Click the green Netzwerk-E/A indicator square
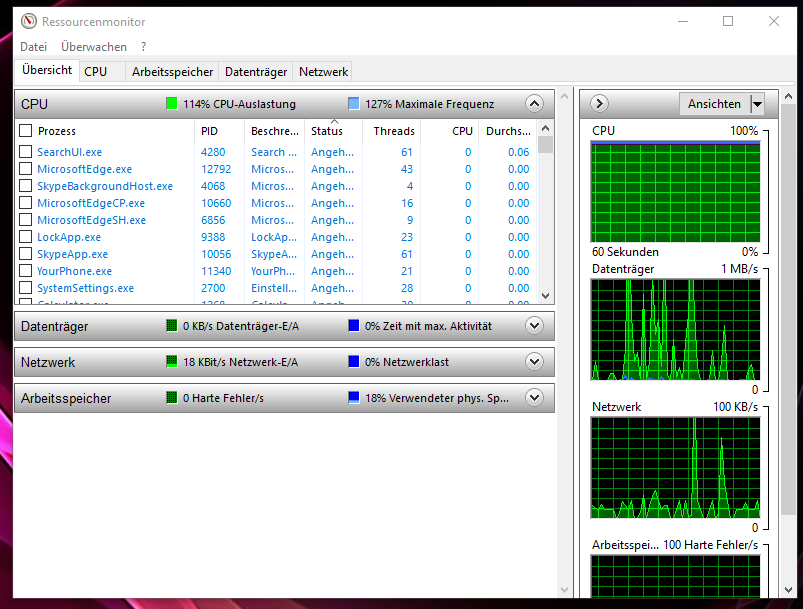This screenshot has width=803, height=609. pyautogui.click(x=172, y=362)
